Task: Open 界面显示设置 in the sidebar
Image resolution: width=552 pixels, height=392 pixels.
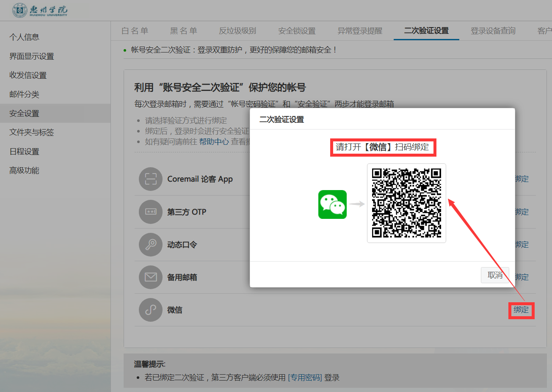Action: (32, 56)
